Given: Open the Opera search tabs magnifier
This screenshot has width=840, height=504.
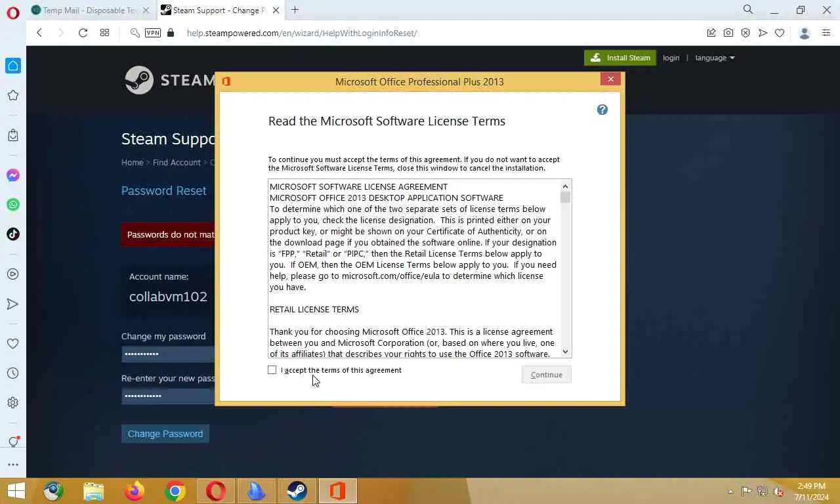Looking at the screenshot, I should [748, 10].
